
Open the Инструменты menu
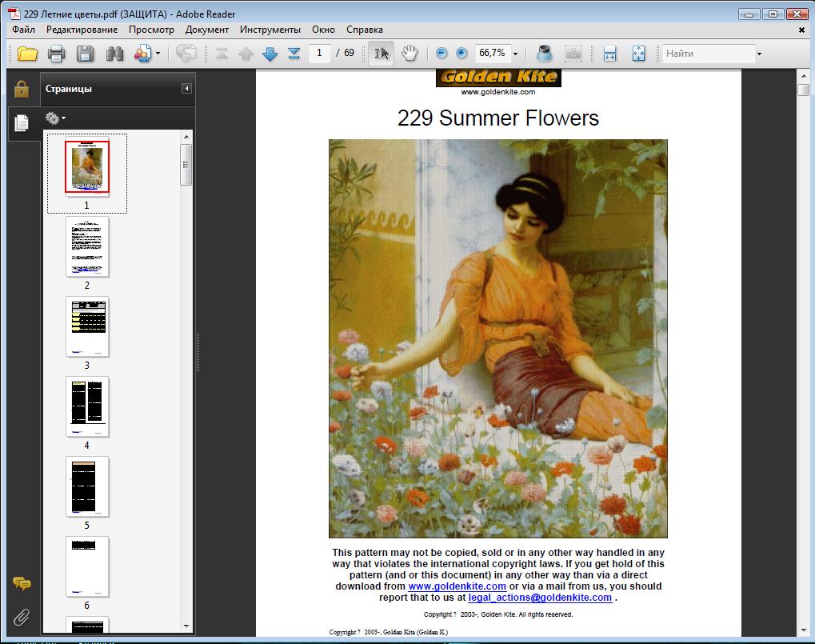click(x=270, y=30)
